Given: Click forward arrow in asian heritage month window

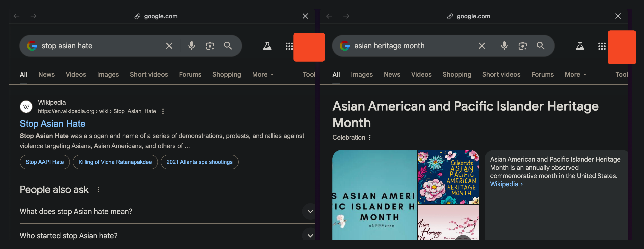Looking at the screenshot, I should coord(346,16).
